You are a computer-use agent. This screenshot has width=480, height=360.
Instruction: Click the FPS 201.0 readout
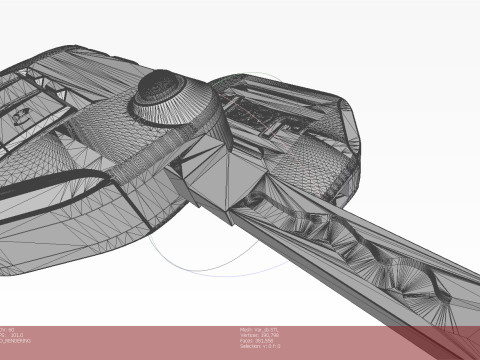tap(11, 335)
